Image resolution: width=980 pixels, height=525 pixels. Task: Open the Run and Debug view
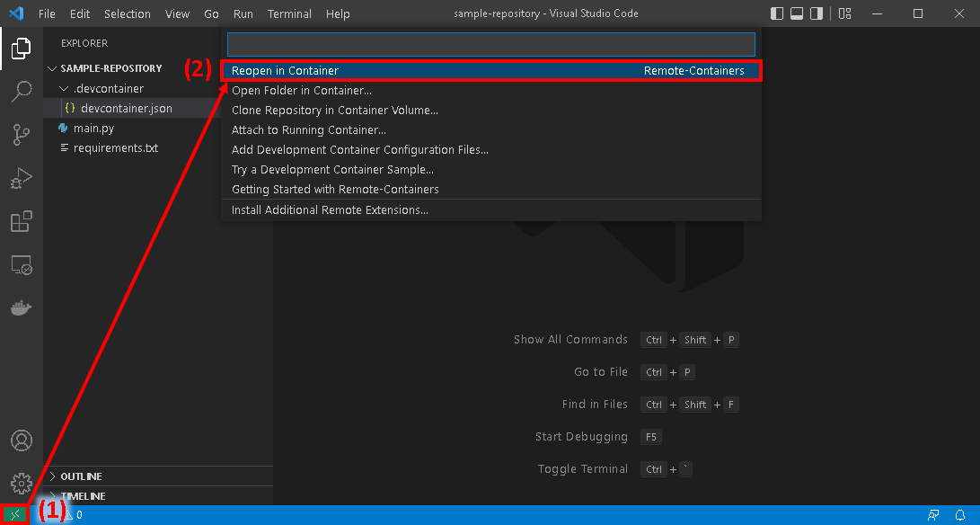pos(22,178)
